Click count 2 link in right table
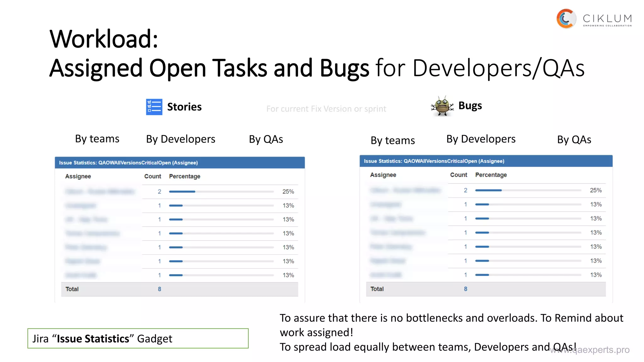644x362 pixels. (465, 190)
